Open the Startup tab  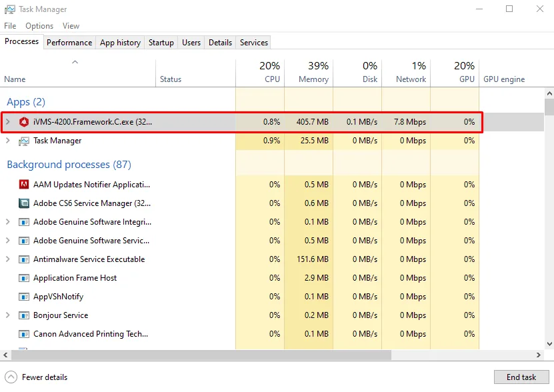(x=161, y=43)
